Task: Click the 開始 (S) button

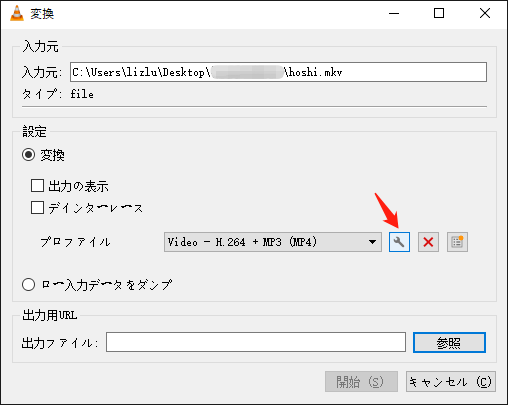Action: click(361, 382)
